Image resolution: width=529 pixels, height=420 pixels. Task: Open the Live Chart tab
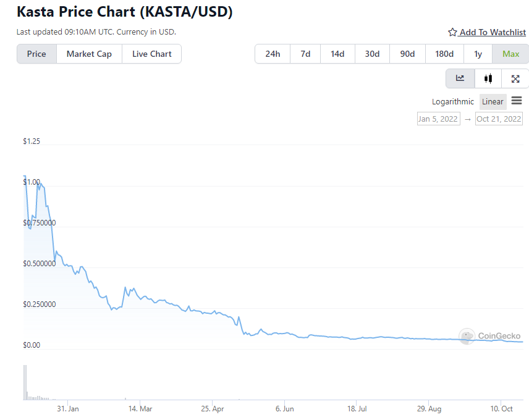[152, 54]
